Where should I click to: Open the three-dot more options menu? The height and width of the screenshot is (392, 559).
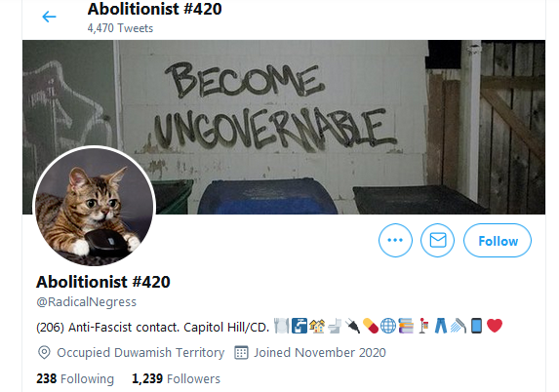pos(395,240)
